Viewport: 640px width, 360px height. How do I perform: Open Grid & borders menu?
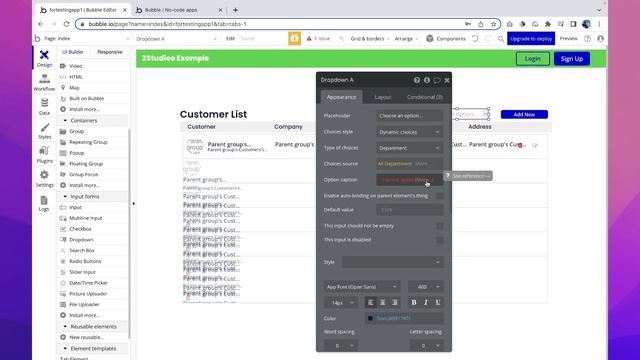(x=370, y=39)
